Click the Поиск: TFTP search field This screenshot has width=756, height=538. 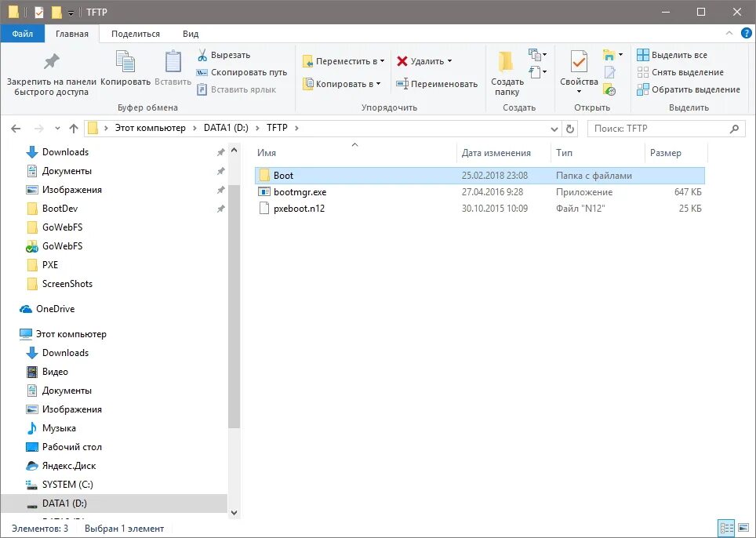[x=667, y=129]
